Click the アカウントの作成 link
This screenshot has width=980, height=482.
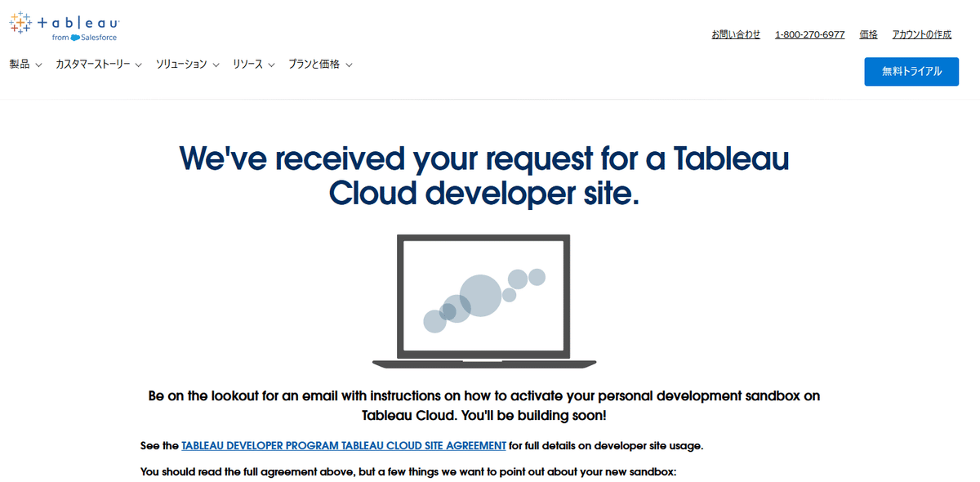click(921, 33)
